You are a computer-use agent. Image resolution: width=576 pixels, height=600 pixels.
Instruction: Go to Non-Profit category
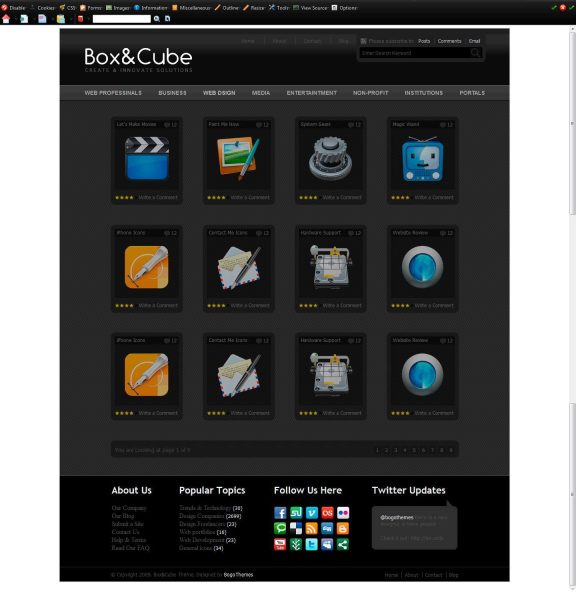coord(370,93)
